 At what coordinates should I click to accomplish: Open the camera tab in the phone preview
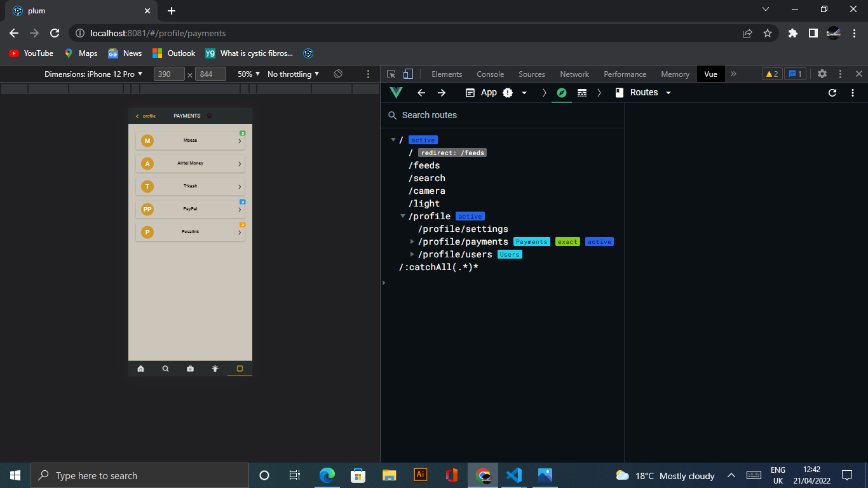pyautogui.click(x=190, y=369)
